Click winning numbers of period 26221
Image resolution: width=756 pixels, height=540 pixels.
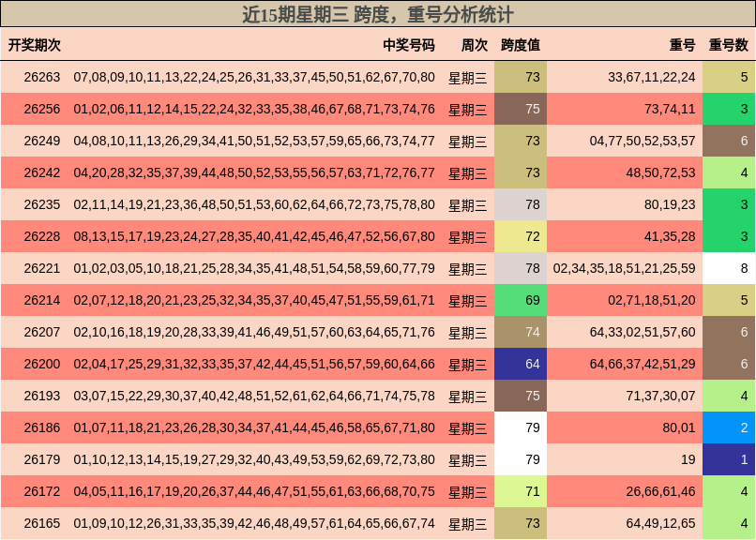(x=254, y=268)
